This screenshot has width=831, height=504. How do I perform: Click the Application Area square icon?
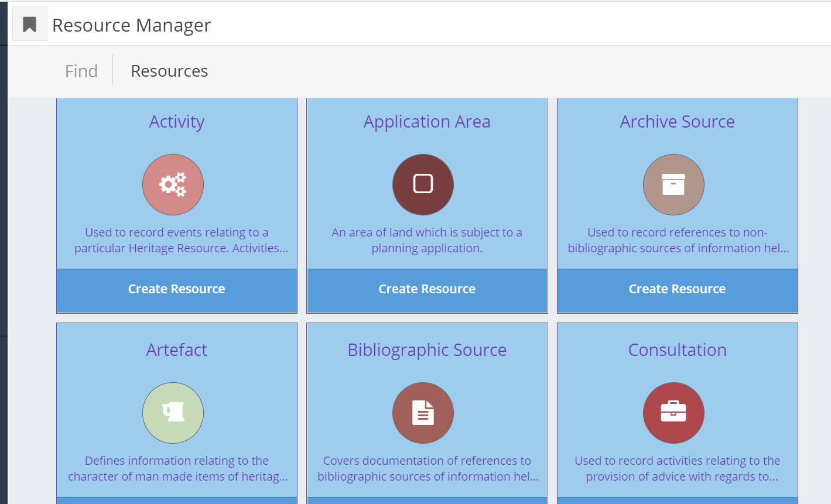coord(423,184)
